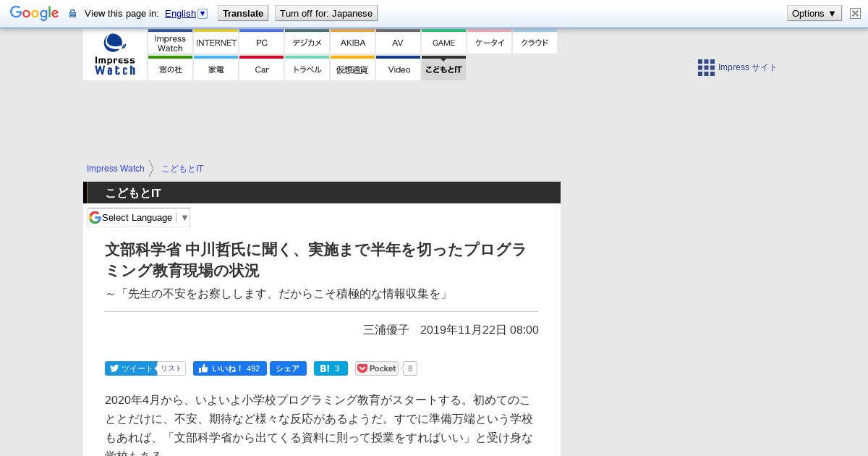This screenshot has width=868, height=456.
Task: Click the lock icon beside Google logo
Action: click(72, 14)
